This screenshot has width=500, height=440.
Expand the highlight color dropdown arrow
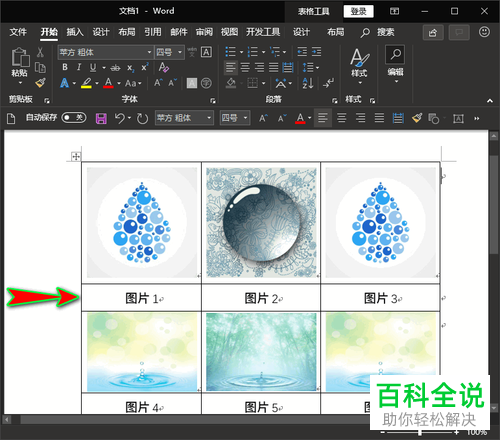pos(97,83)
